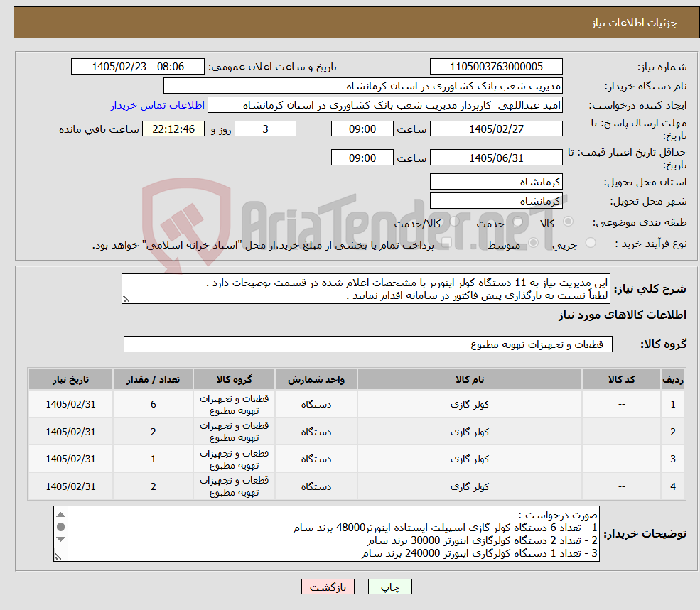Click the goods group field قطعات و تجهیزات تهویه مطبوع
Image resolution: width=700 pixels, height=610 pixels.
[368, 344]
